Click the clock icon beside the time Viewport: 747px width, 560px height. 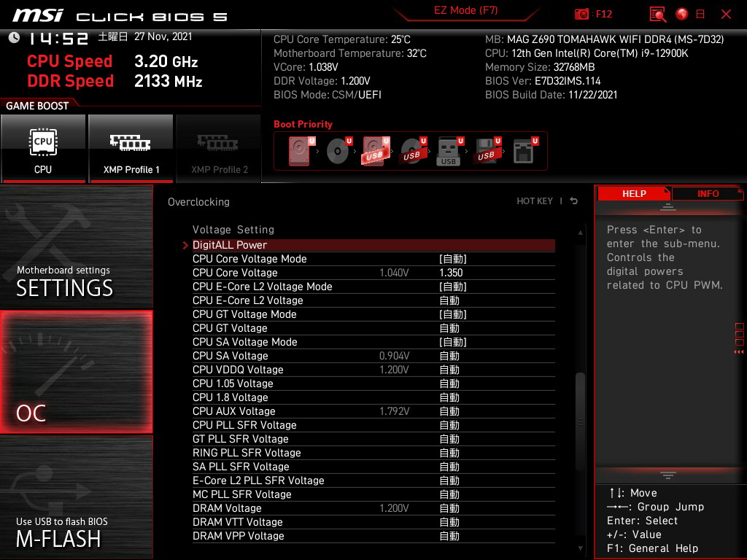pyautogui.click(x=15, y=37)
